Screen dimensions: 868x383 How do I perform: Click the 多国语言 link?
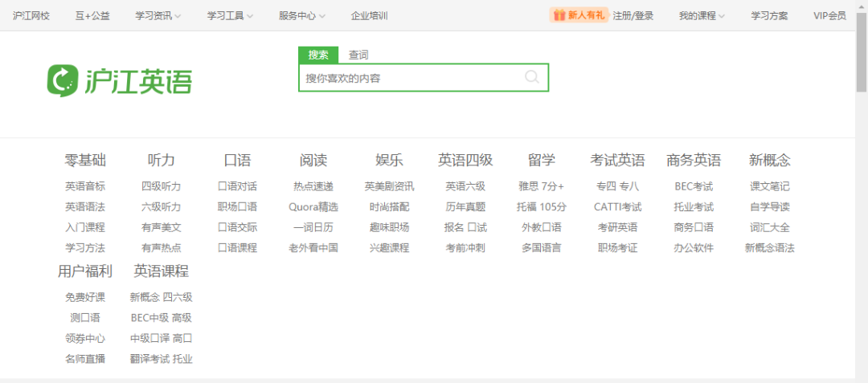(542, 247)
